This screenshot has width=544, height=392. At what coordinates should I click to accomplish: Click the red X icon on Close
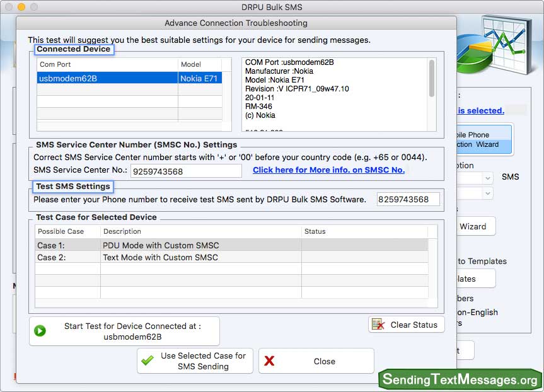269,360
